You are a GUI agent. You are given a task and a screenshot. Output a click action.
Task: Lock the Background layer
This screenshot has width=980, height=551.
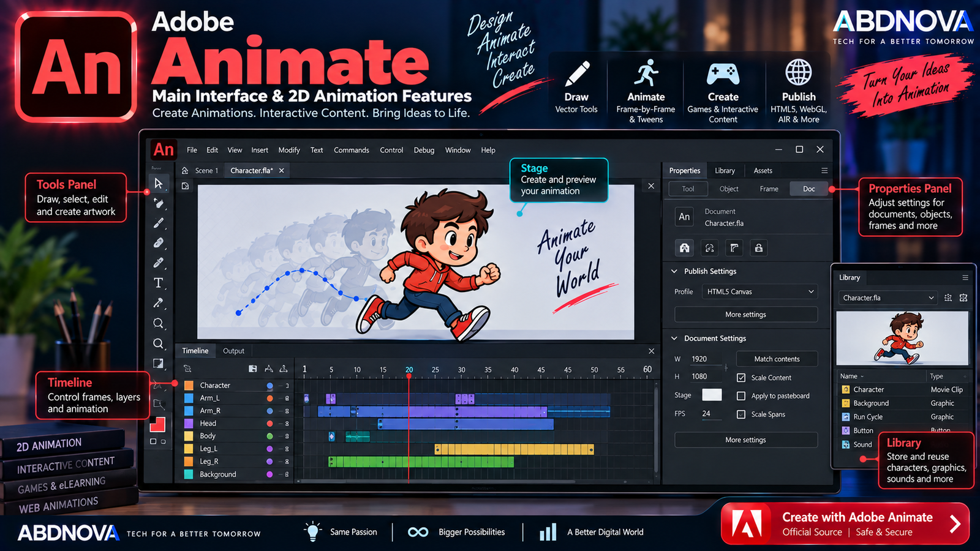click(x=287, y=474)
